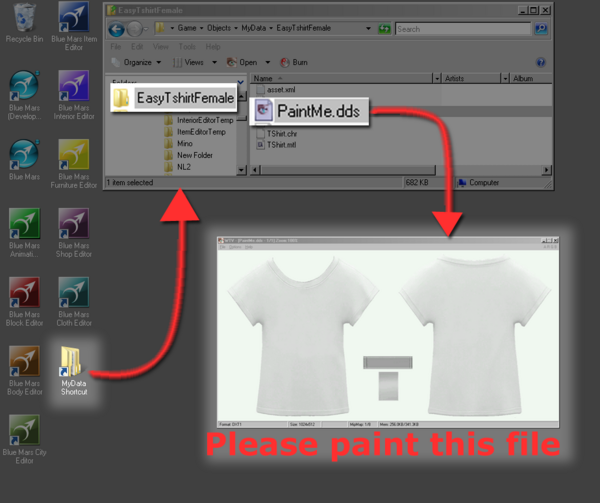Image resolution: width=600 pixels, height=503 pixels.
Task: Launch Blue Mars Shop Editor shortcut
Action: [74, 233]
